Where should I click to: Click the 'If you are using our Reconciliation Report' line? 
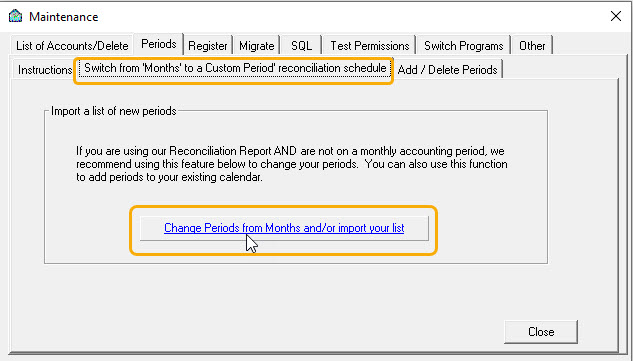(291, 151)
